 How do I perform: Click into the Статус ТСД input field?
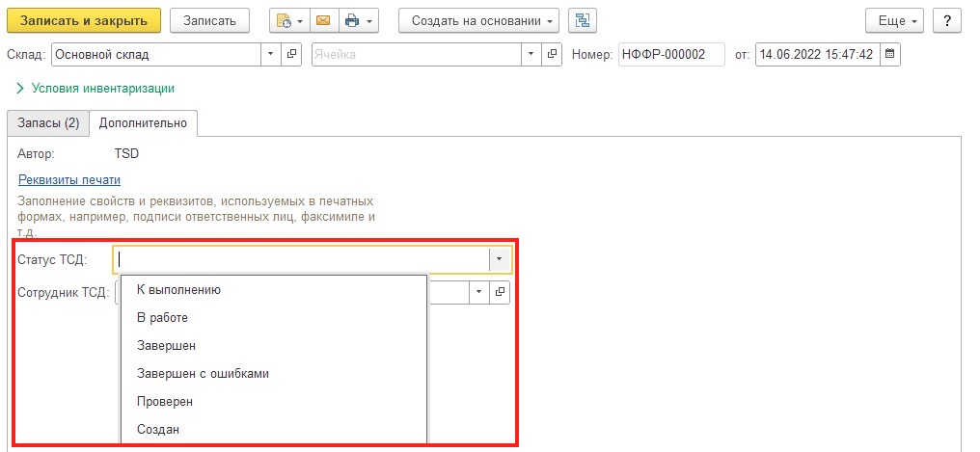[301, 259]
